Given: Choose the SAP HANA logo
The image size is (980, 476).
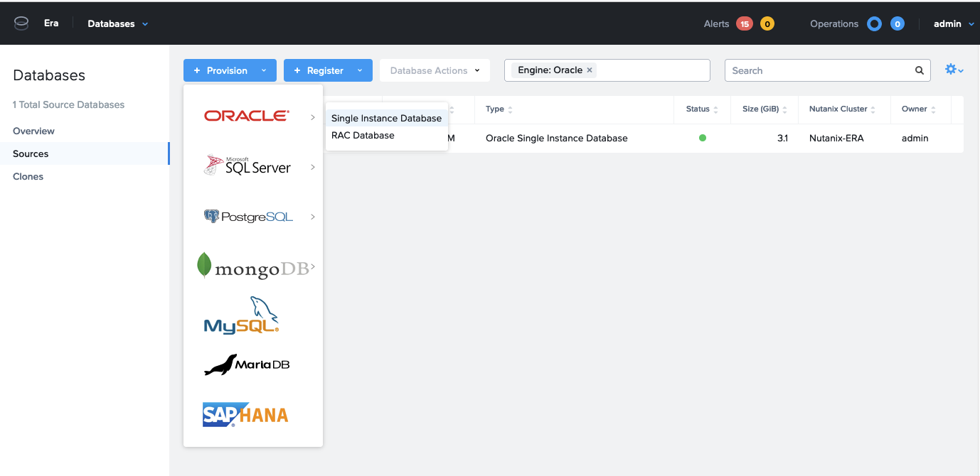Looking at the screenshot, I should click(x=245, y=414).
